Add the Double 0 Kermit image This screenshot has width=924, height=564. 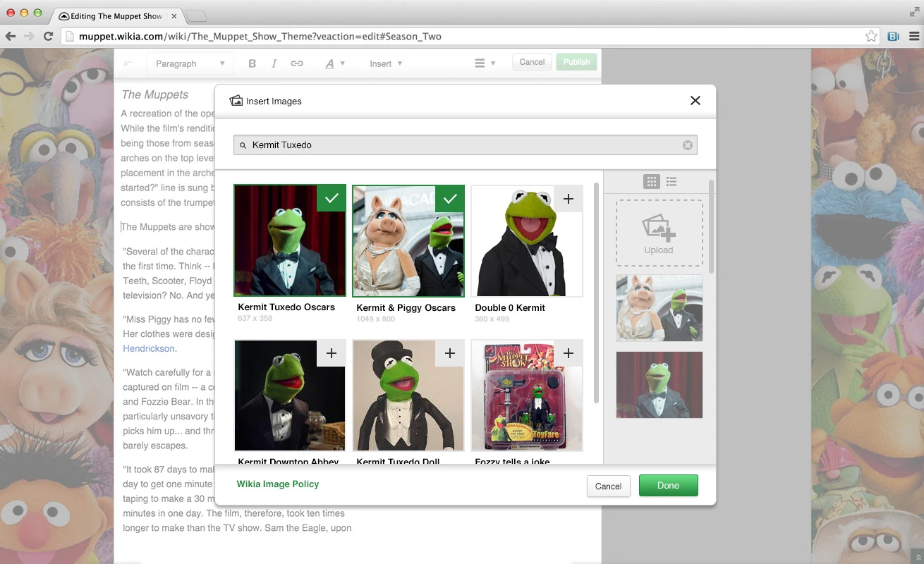(x=569, y=199)
